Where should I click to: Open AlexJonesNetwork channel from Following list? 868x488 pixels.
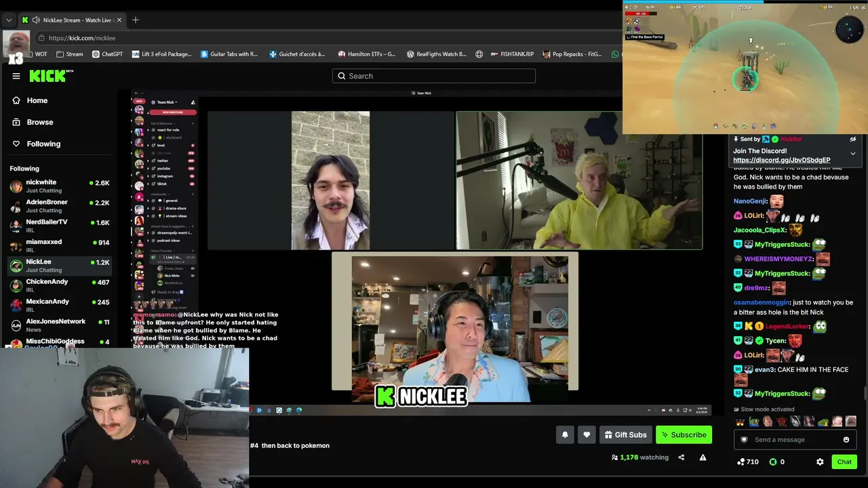pos(60,325)
